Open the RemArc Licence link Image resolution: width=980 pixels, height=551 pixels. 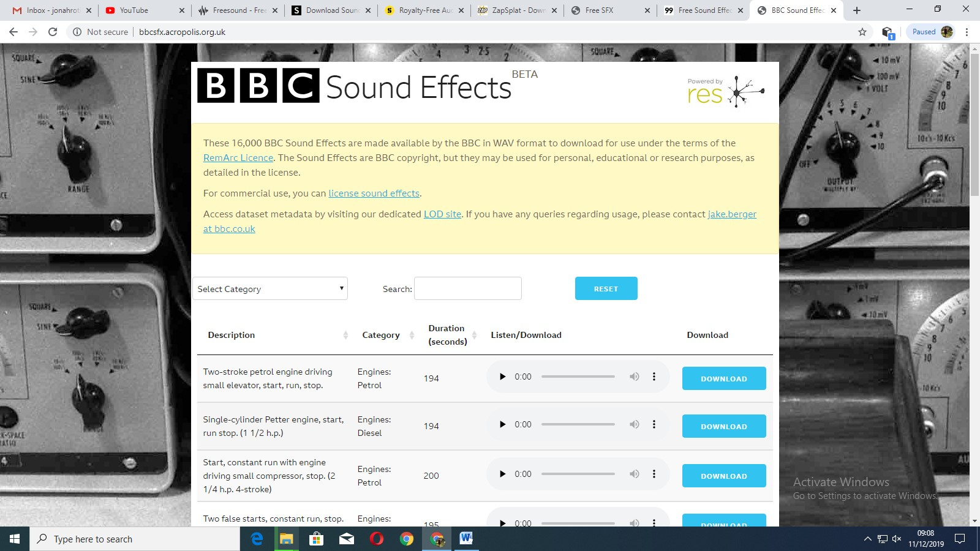click(x=238, y=158)
